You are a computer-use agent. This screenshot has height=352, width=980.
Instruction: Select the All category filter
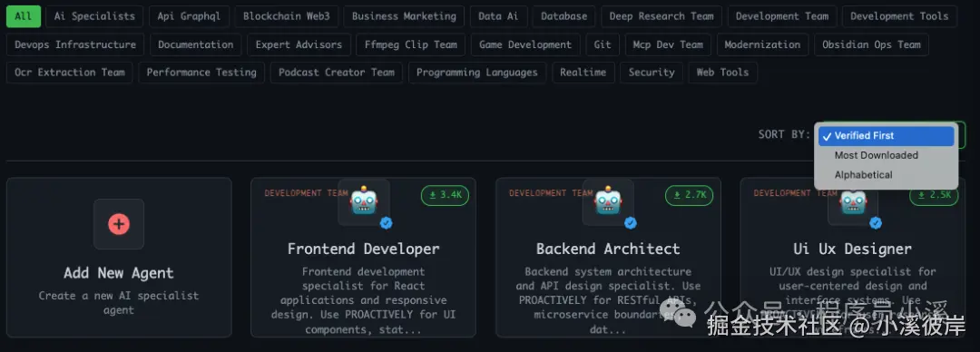pyautogui.click(x=23, y=16)
